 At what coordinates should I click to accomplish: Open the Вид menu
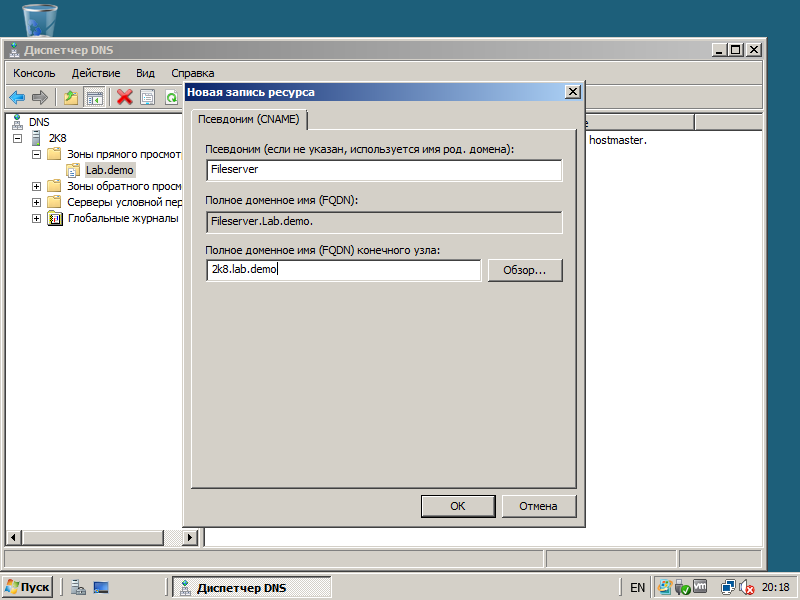[145, 73]
